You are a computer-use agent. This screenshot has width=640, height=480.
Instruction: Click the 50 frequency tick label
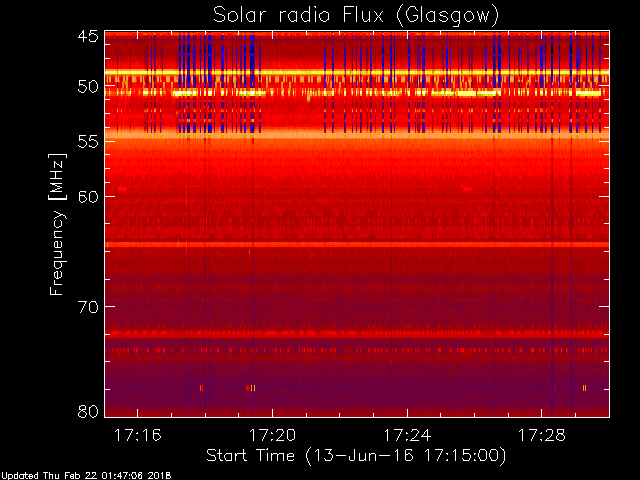tap(88, 87)
